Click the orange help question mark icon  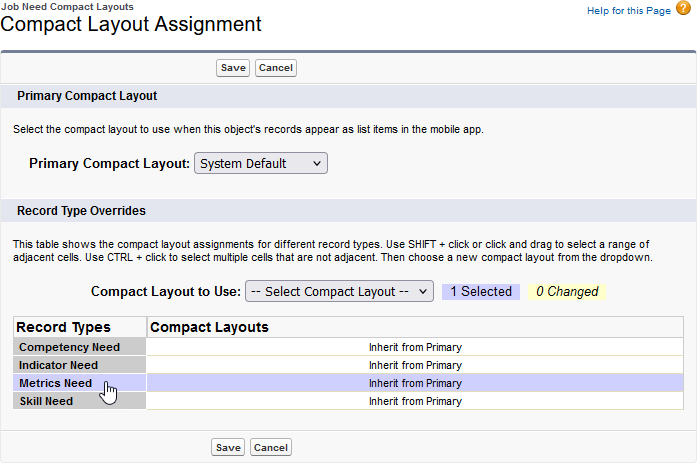(x=681, y=9)
